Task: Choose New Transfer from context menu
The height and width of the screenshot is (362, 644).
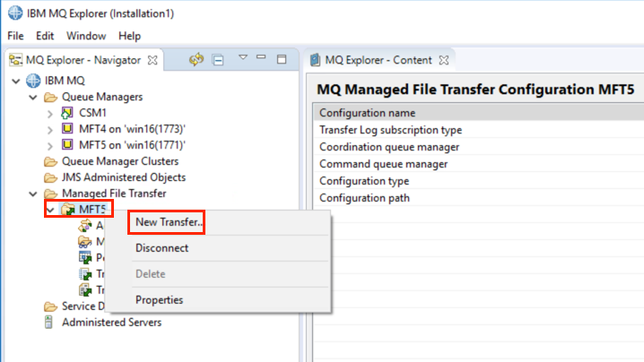Action: (170, 222)
